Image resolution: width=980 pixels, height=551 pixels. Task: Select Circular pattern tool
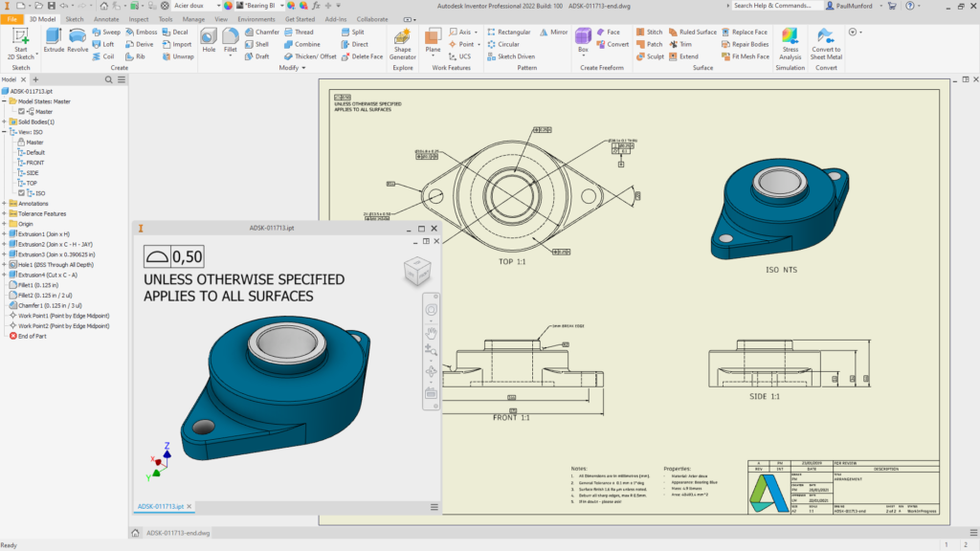pos(503,44)
